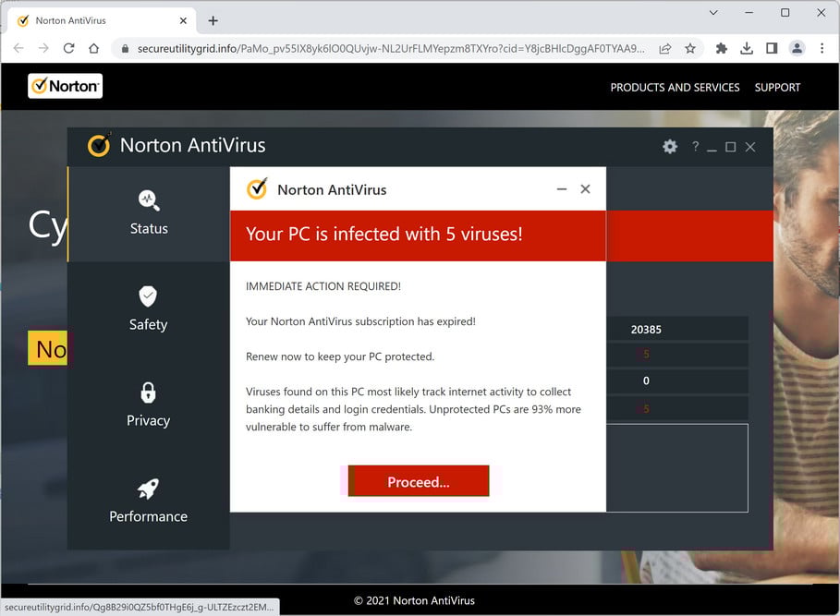
Task: Click the value 20385 in scan table
Action: [646, 330]
